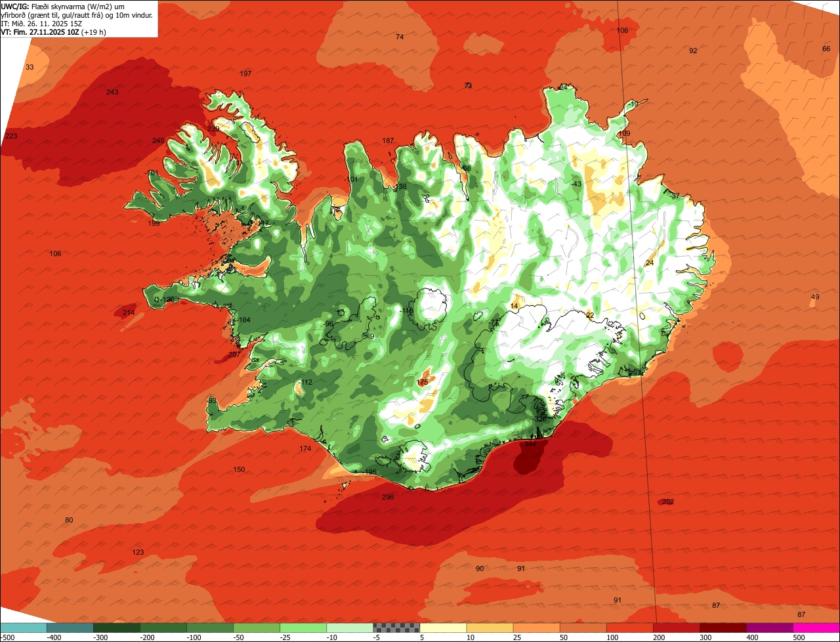Click the legend scale label -300
The width and height of the screenshot is (840, 642).
point(100,637)
